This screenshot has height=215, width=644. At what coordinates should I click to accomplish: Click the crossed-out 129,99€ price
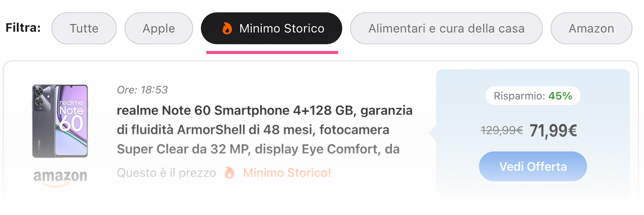(x=502, y=131)
